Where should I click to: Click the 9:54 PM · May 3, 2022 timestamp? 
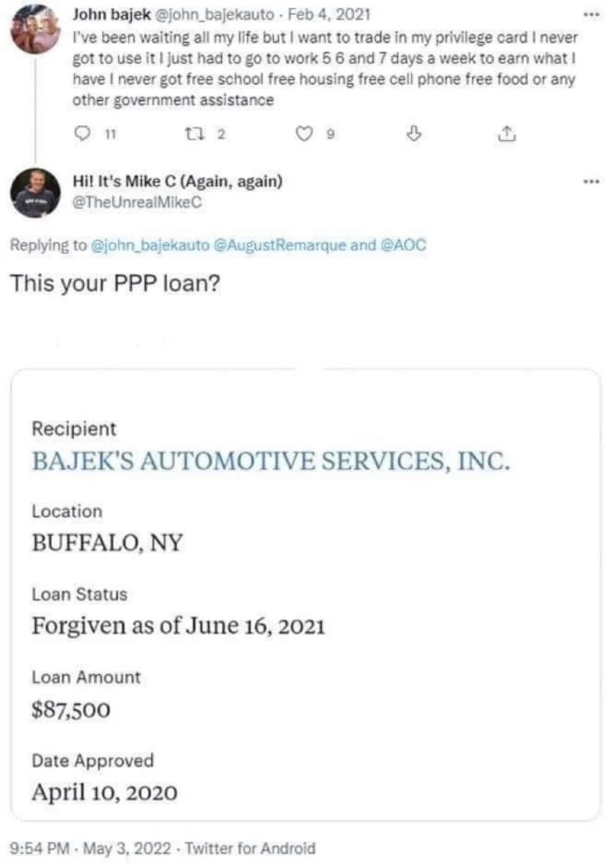tap(90, 848)
